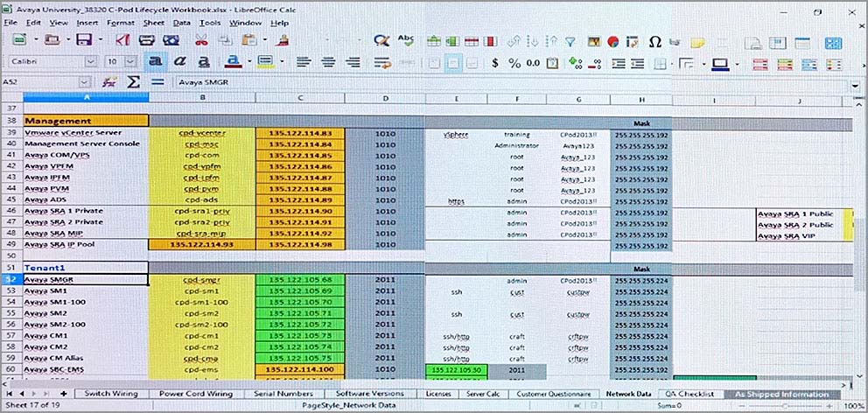Open print preview
Screen dimensions: 868x413
(x=171, y=40)
